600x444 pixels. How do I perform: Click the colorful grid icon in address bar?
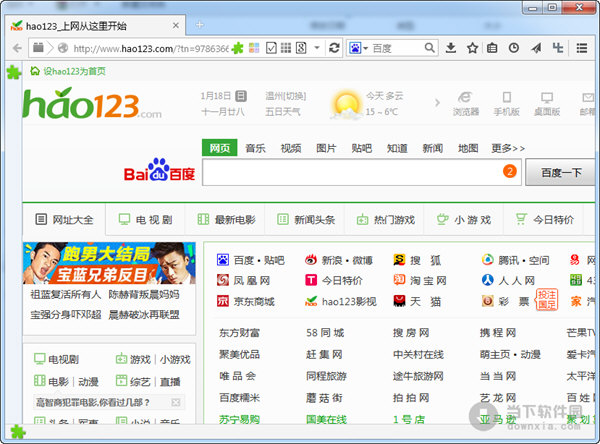(254, 48)
